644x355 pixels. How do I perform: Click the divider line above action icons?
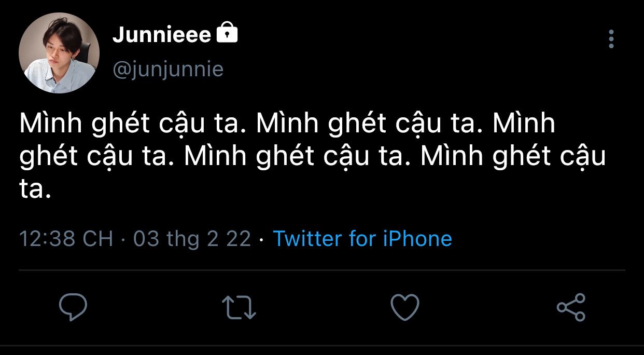[321, 270]
